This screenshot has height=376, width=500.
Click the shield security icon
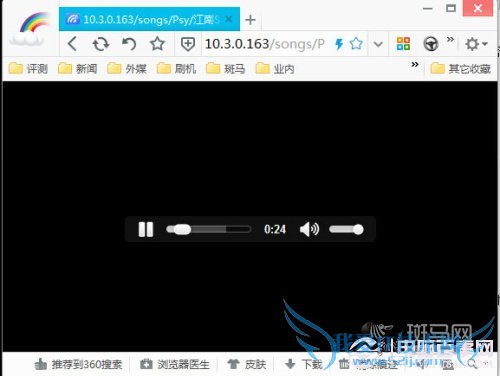click(x=188, y=44)
